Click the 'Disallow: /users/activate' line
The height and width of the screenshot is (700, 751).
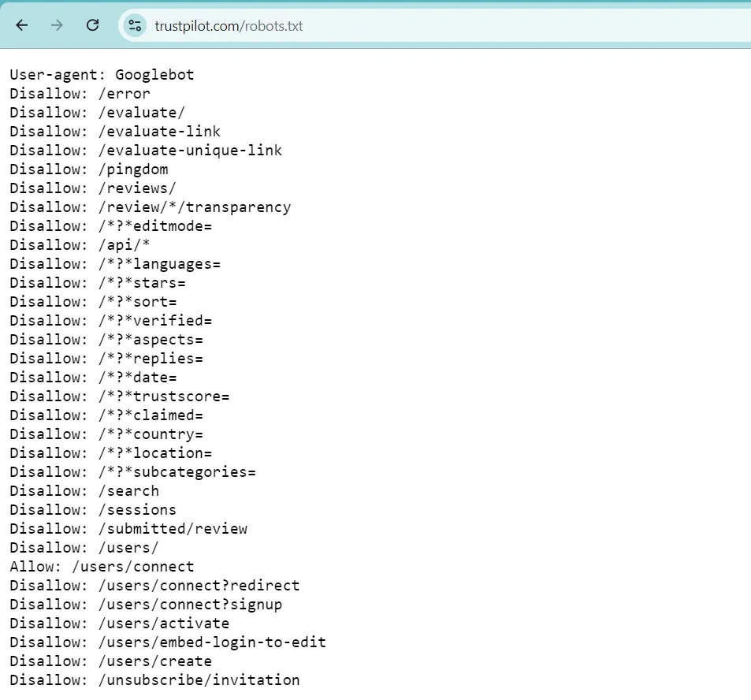click(119, 624)
